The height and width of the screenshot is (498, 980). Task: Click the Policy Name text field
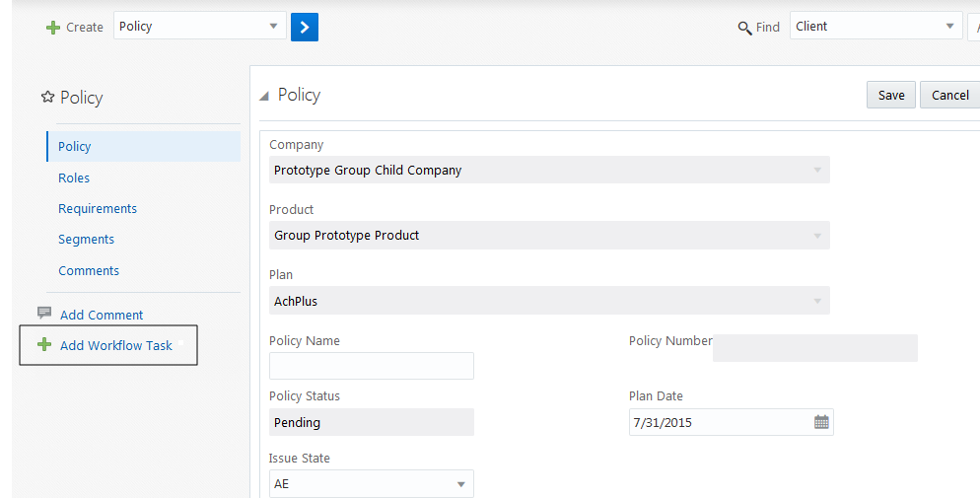(371, 366)
